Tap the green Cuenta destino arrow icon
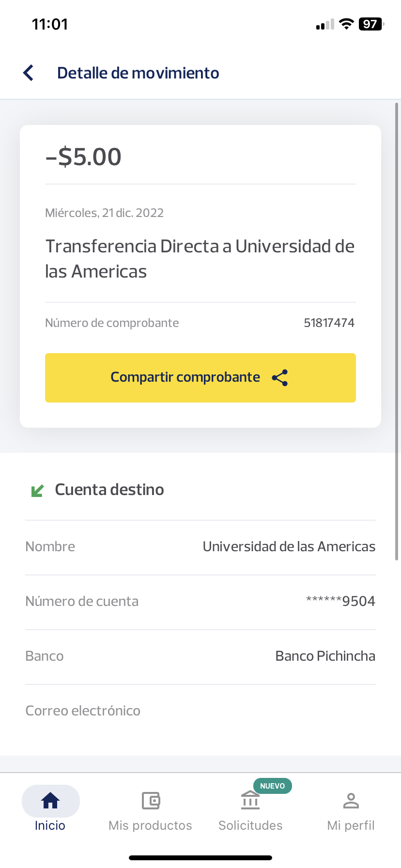 (37, 491)
